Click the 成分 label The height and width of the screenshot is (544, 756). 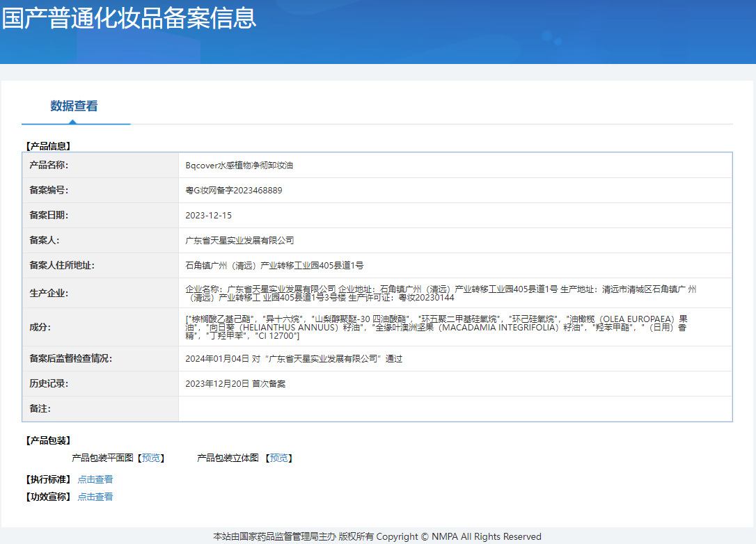(x=40, y=327)
